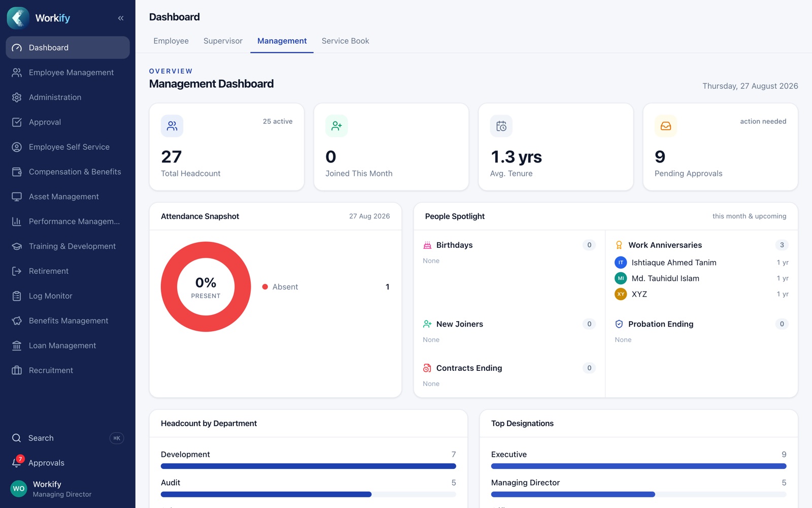Click the Managing Director designation progress bar
812x508 pixels.
coord(639,494)
